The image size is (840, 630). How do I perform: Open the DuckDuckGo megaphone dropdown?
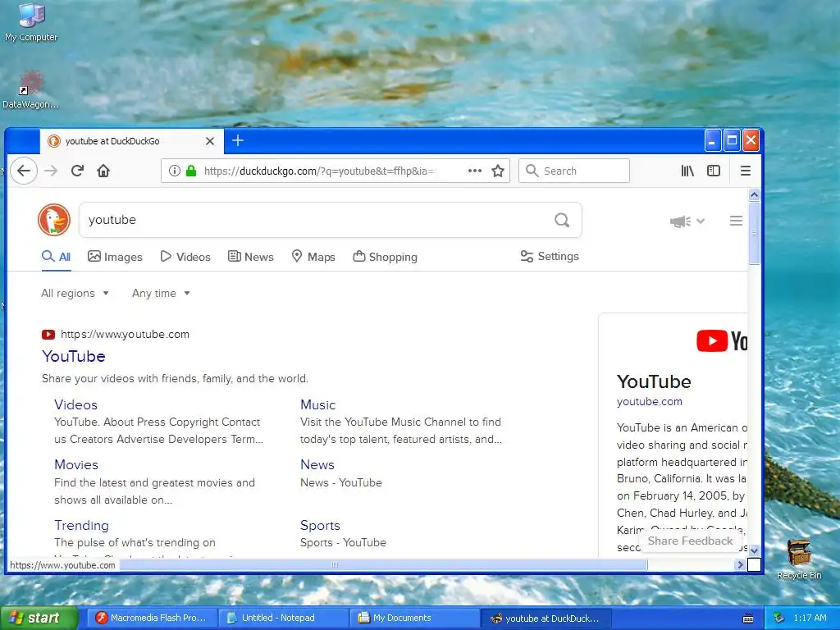687,221
